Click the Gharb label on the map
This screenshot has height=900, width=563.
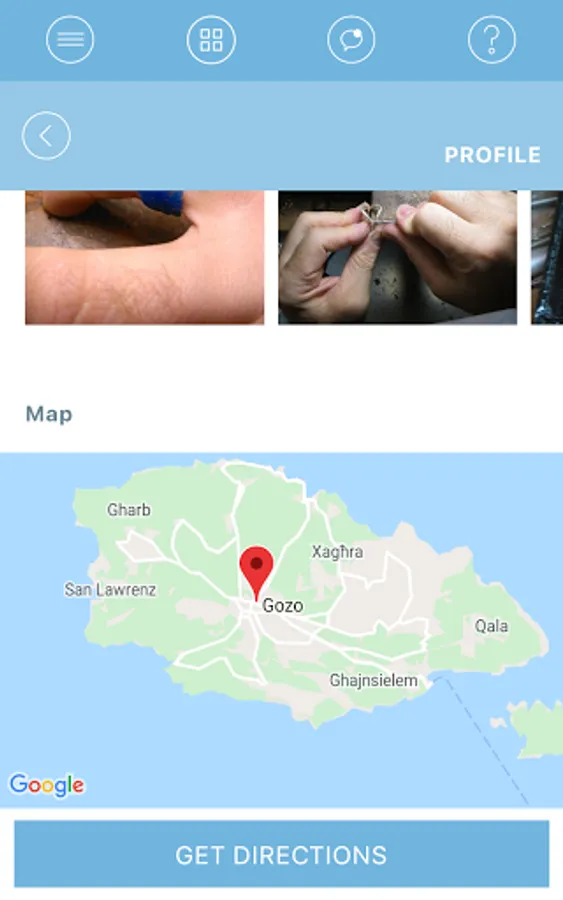[x=129, y=510]
